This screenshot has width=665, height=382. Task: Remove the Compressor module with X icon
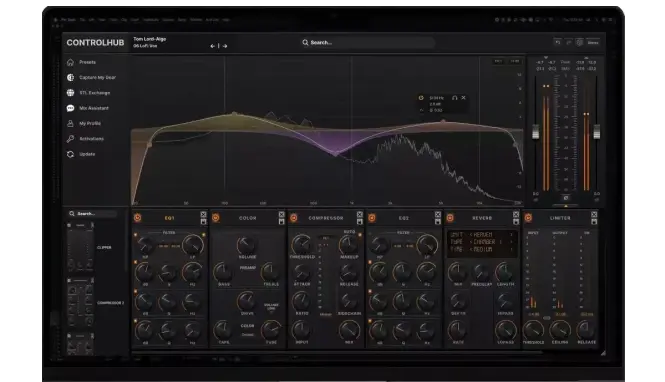point(360,215)
